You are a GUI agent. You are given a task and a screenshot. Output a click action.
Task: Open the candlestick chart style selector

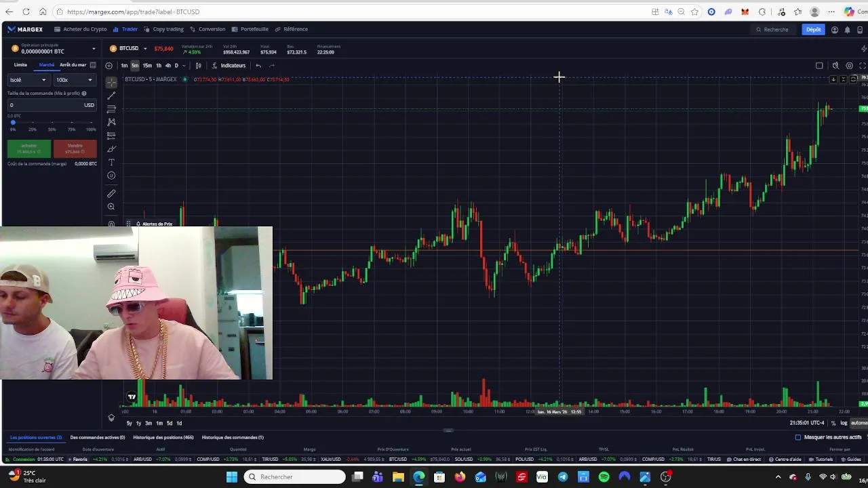(198, 66)
